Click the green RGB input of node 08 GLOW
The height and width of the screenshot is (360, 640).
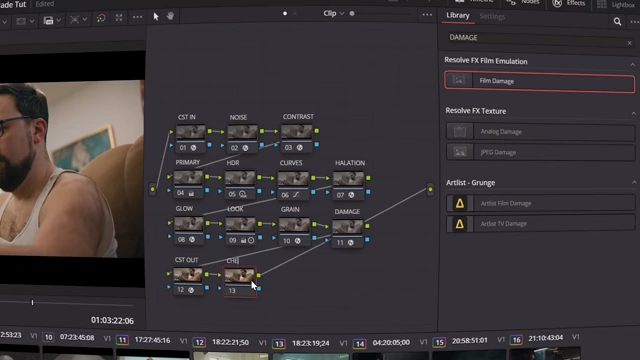coord(169,223)
